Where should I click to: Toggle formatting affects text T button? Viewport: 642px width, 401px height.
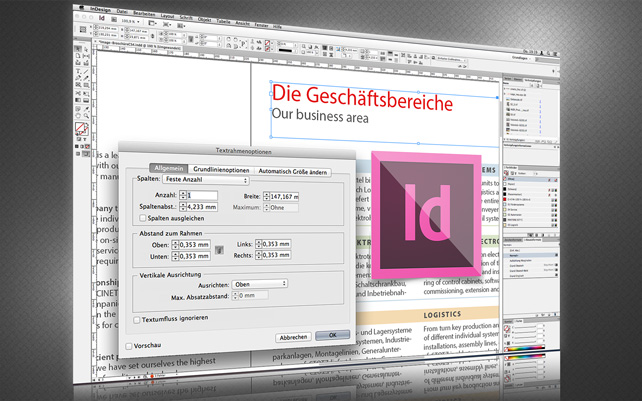85,139
